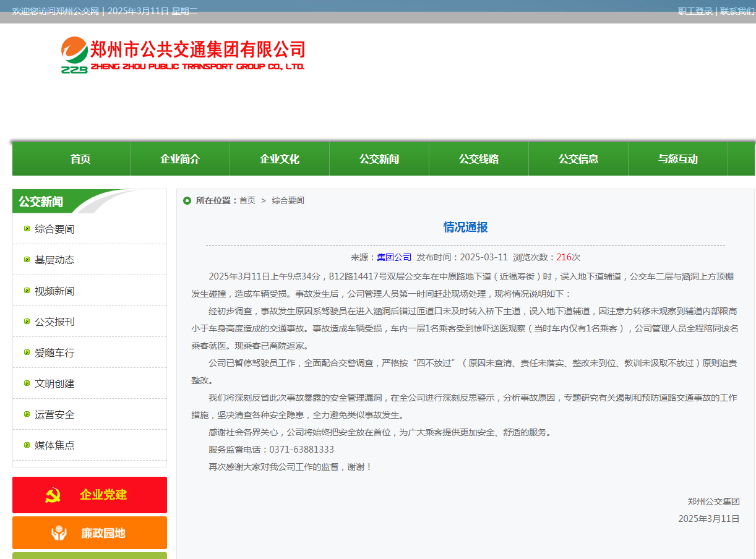Viewport: 756px width, 559px height.
Task: Click the 联系我们 link
Action: point(737,11)
